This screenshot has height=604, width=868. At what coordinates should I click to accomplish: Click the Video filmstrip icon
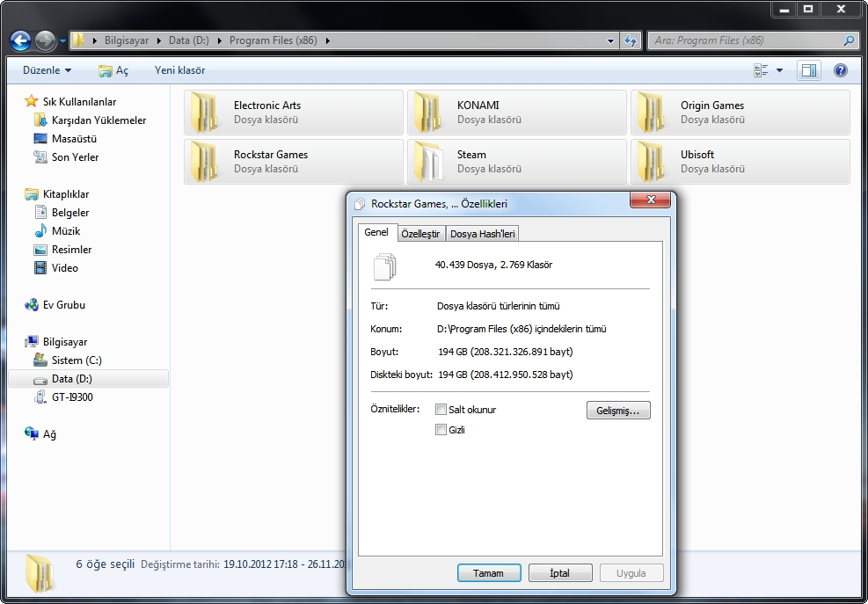click(x=40, y=268)
